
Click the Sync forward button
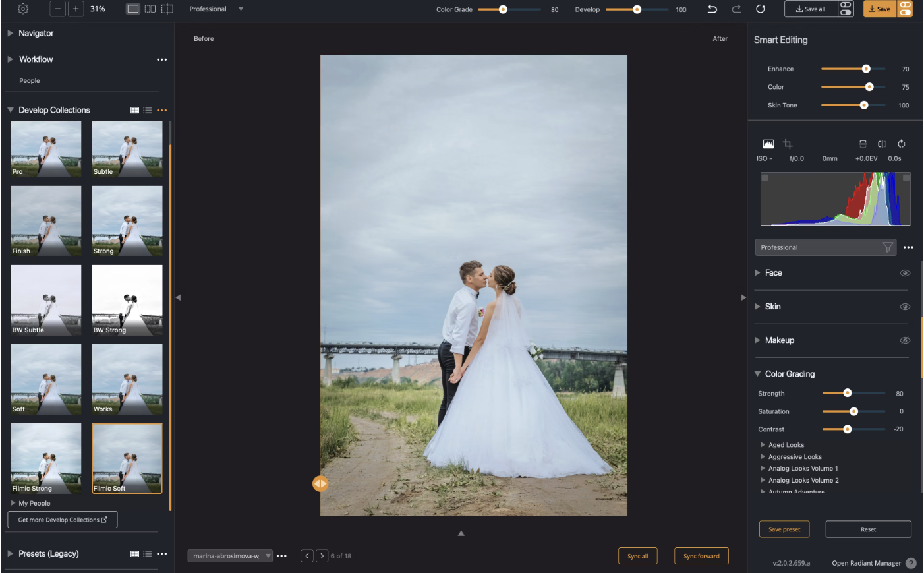[x=701, y=556]
